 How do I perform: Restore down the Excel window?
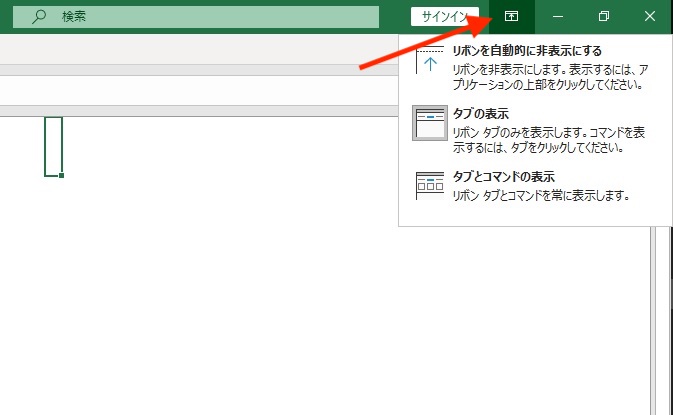click(603, 16)
